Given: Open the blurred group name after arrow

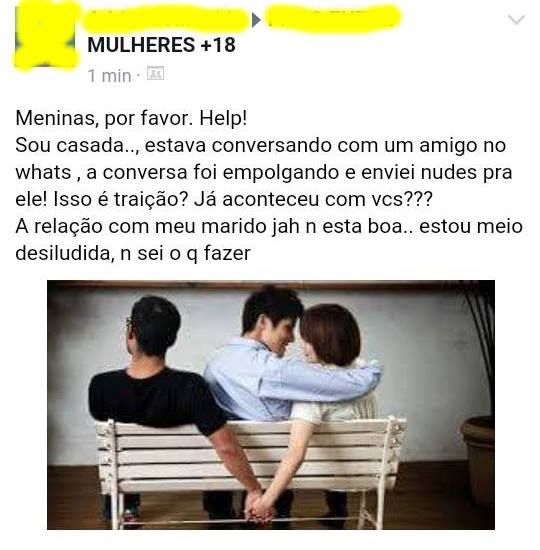Looking at the screenshot, I should [332, 18].
